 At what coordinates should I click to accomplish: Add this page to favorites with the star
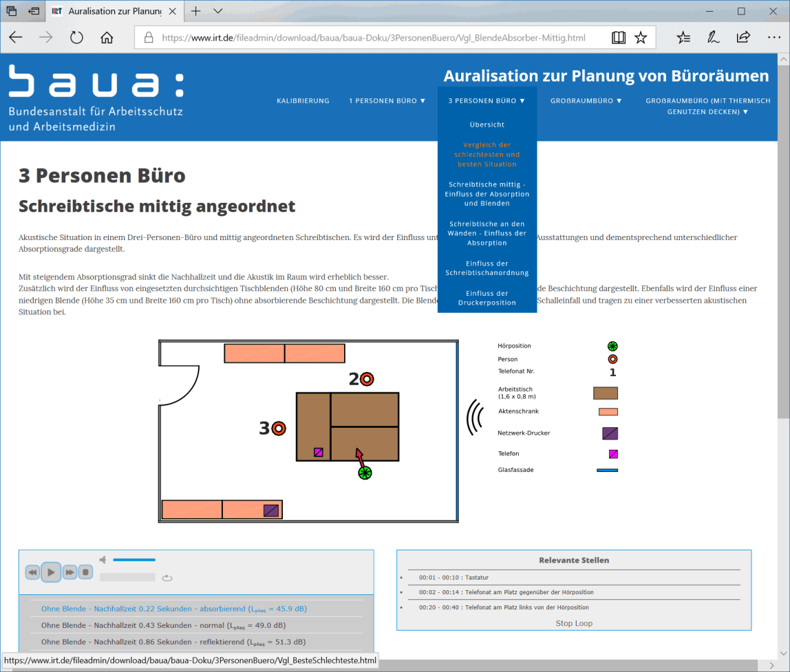pyautogui.click(x=641, y=37)
